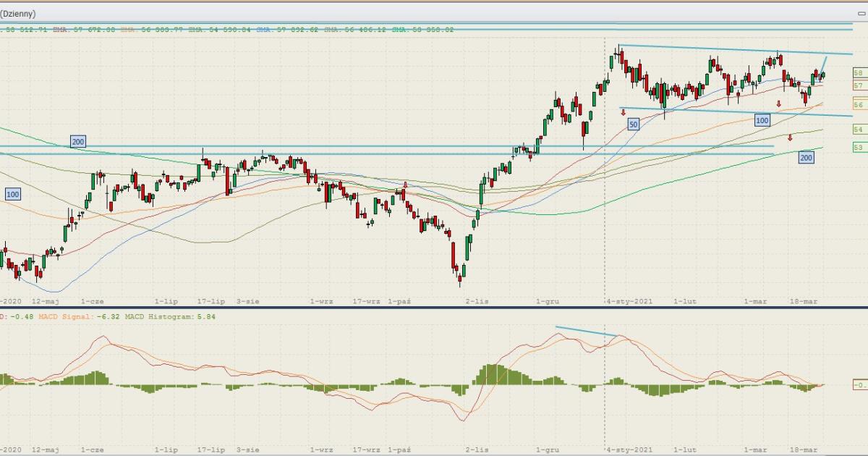Click the MACD Signal legend label
This screenshot has width=868, height=456.
coord(66,316)
